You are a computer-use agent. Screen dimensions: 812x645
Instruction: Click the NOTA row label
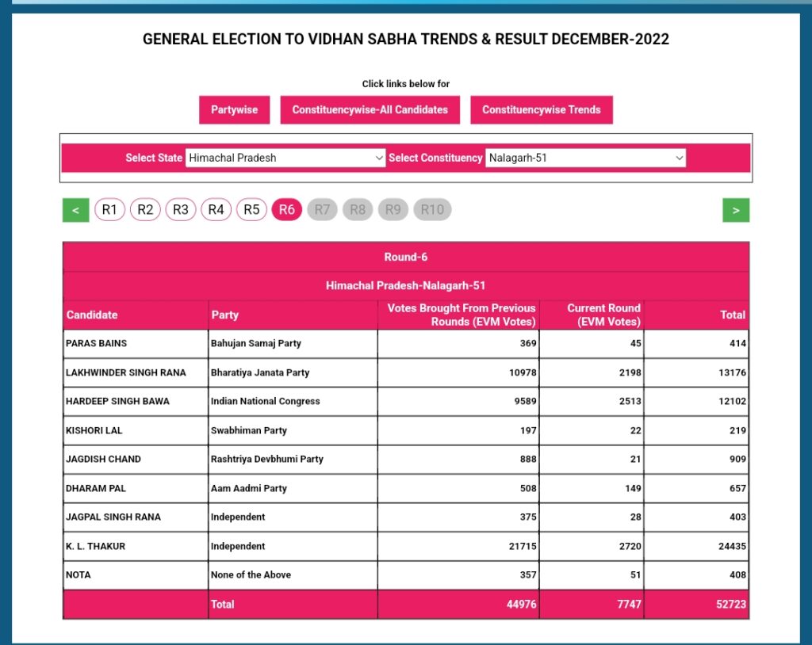coord(79,575)
